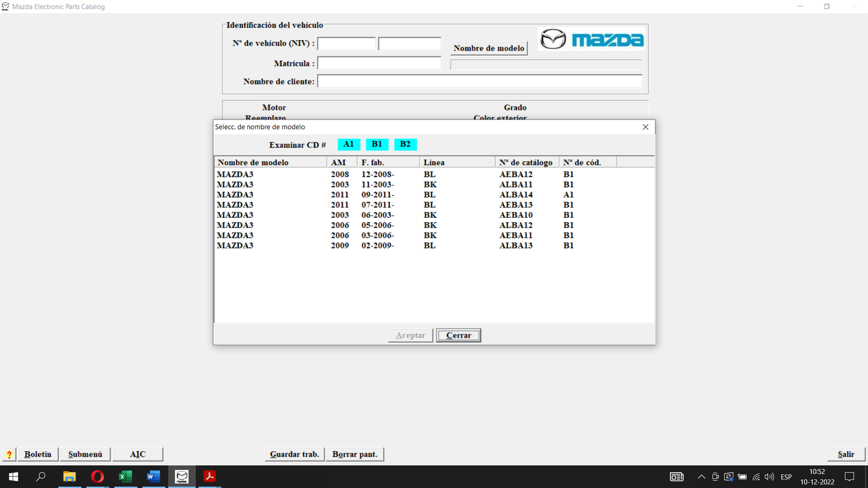Show hidden tray icons chevron
The height and width of the screenshot is (488, 868).
pyautogui.click(x=701, y=477)
